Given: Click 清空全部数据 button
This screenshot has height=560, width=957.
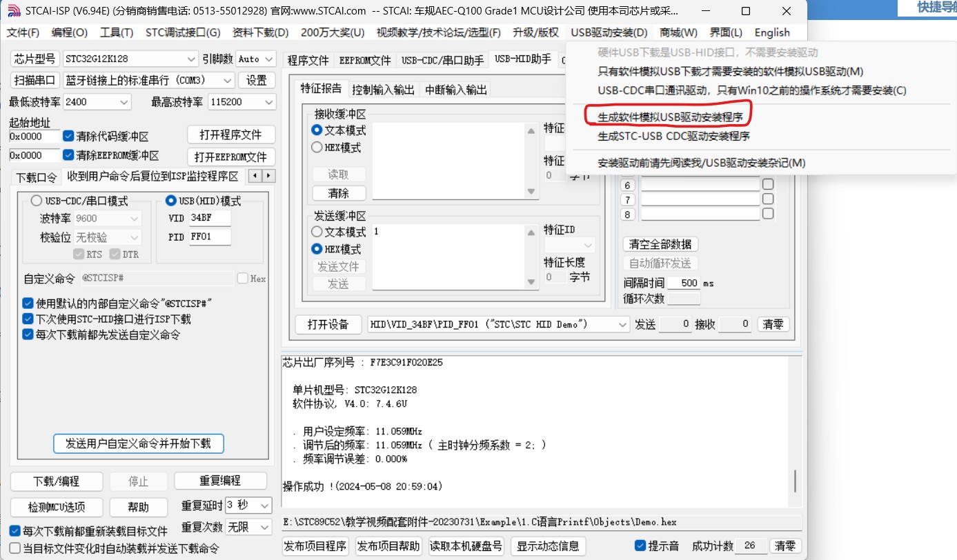Looking at the screenshot, I should point(660,244).
